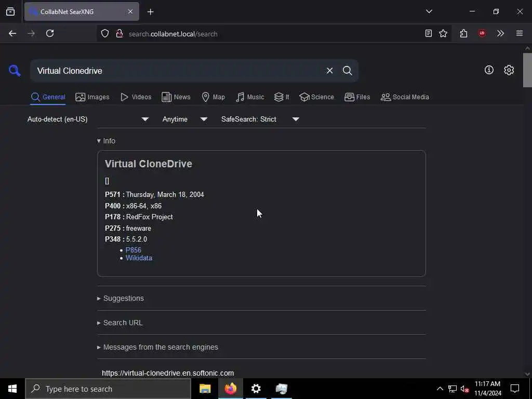Switch to Social Media category tab

point(405,97)
